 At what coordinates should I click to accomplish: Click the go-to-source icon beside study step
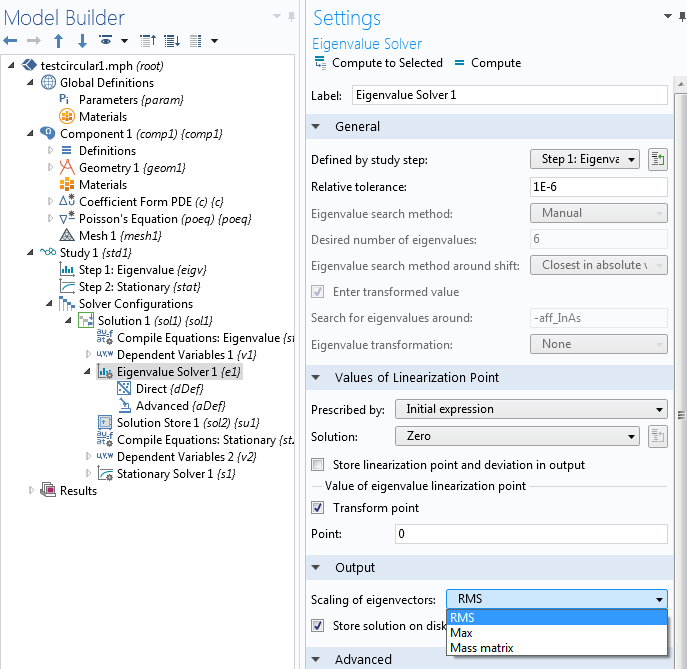657,160
